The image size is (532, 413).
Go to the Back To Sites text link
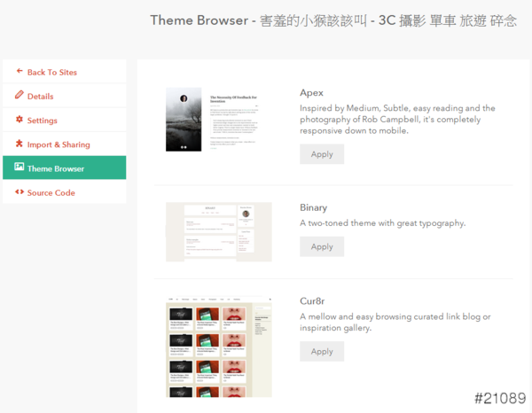52,72
